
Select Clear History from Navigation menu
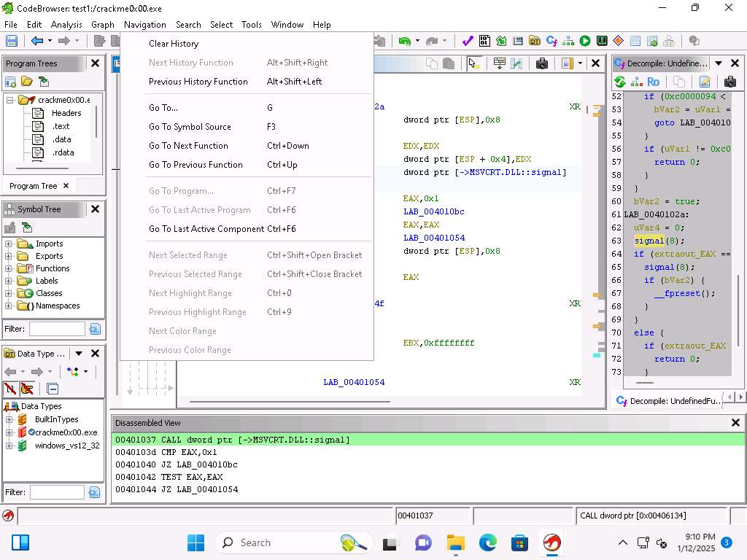[x=174, y=44]
